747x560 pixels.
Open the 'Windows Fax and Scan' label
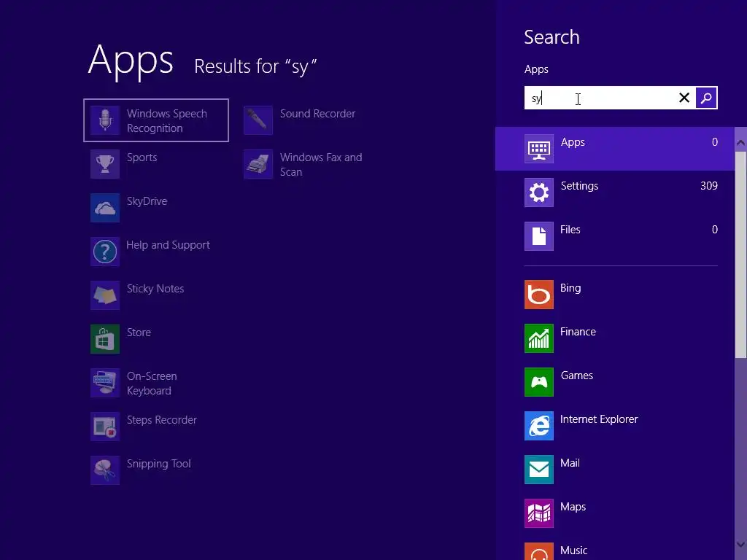point(321,165)
